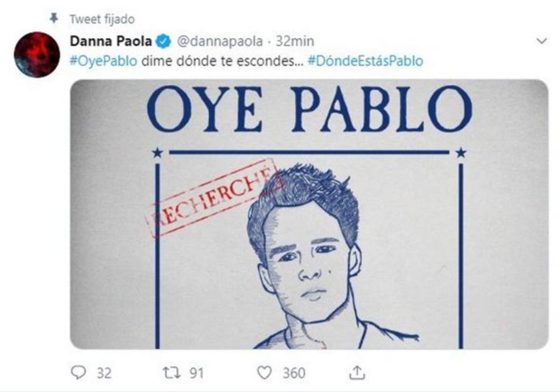Click the tweet text 'dime dónde te escondes'
This screenshot has height=392, width=560.
click(x=223, y=62)
